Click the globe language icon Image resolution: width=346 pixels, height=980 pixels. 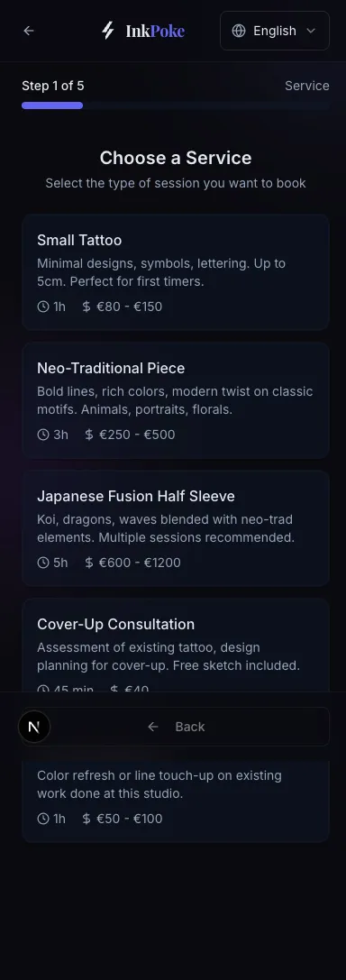[239, 31]
